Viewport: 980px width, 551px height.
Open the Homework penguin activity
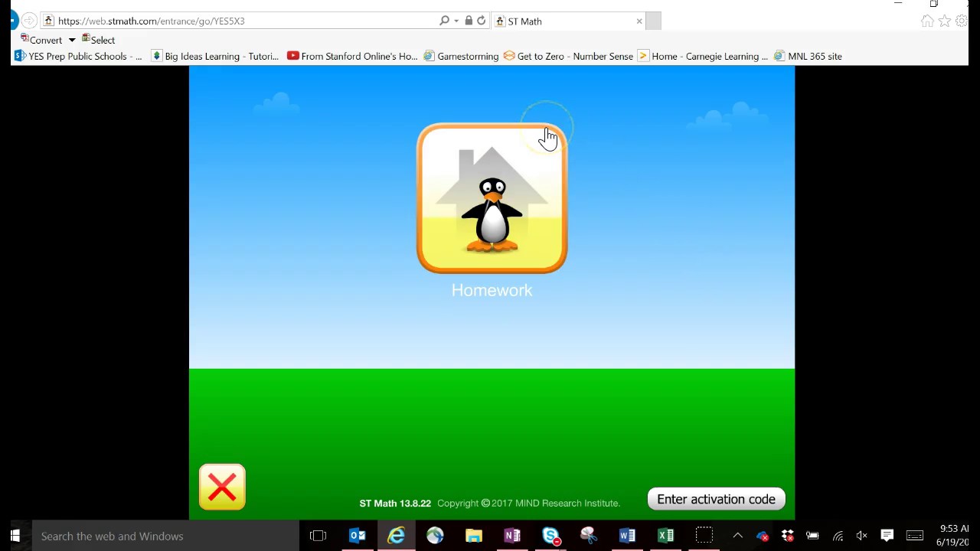pos(492,199)
